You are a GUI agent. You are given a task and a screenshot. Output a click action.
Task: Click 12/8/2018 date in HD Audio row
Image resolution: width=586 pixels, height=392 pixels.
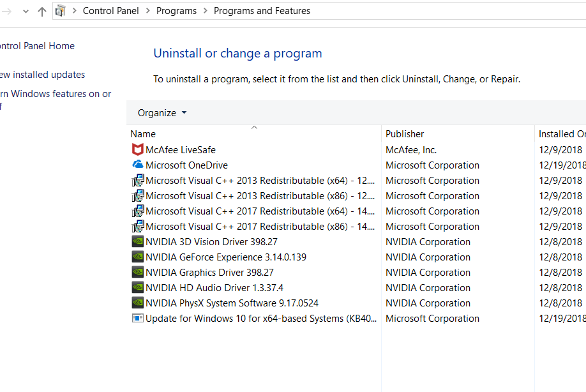click(560, 288)
